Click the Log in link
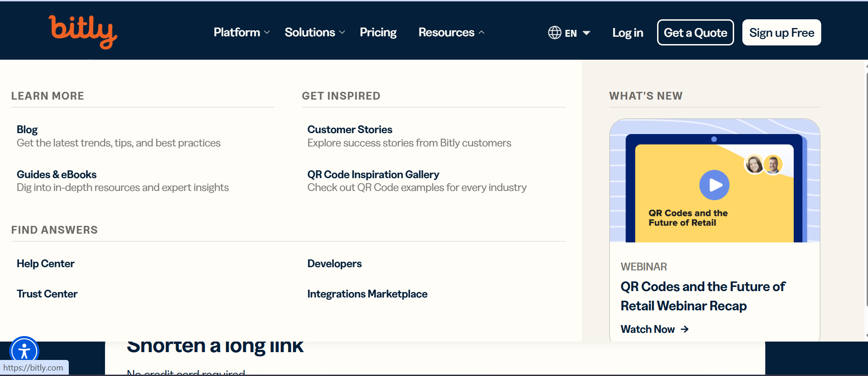 click(628, 33)
